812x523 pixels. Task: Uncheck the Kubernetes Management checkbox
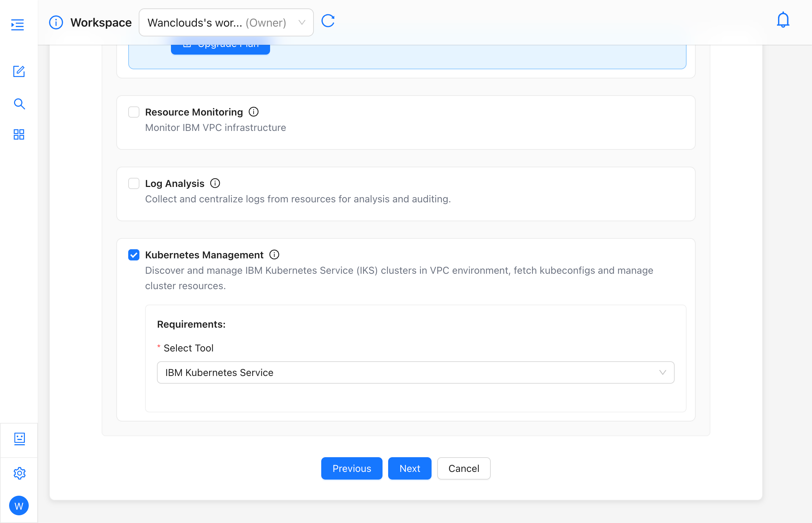134,255
